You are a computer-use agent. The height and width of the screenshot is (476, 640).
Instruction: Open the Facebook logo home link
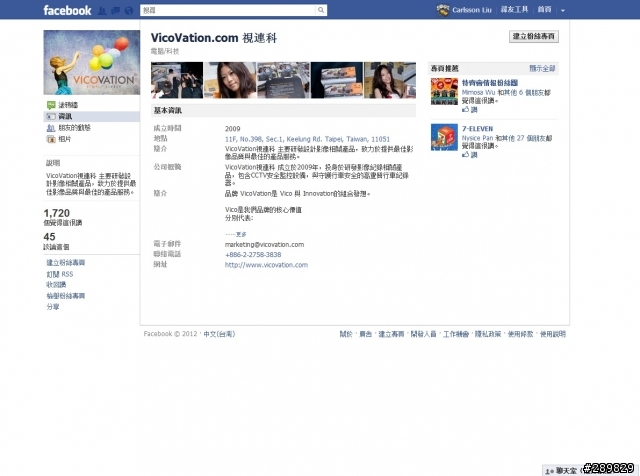coord(67,10)
